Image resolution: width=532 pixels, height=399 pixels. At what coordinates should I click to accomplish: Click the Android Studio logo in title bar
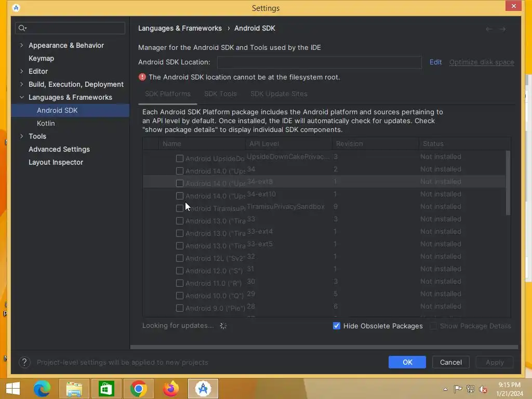[x=16, y=8]
